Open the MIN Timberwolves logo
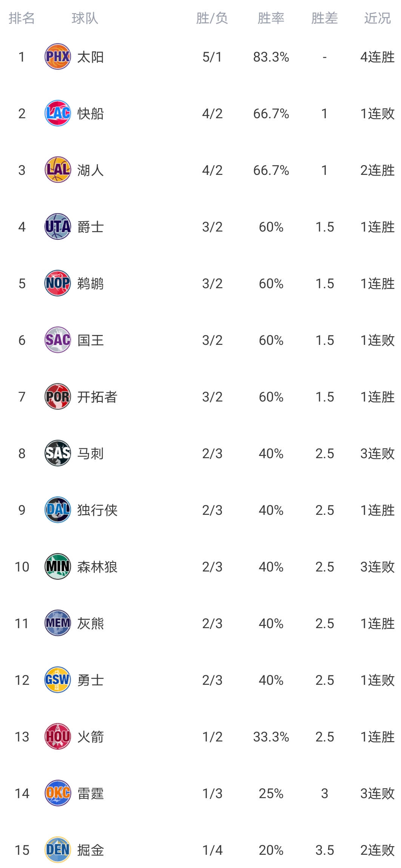This screenshot has height=868, width=401. coord(58,567)
